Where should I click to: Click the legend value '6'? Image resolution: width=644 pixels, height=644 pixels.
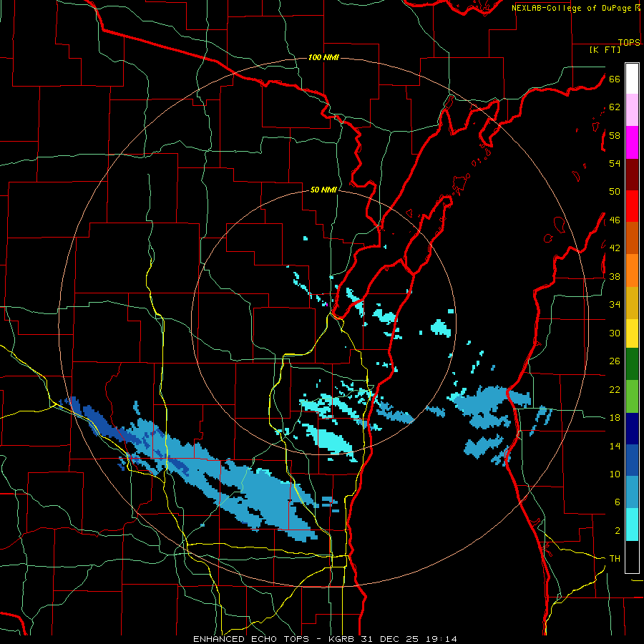pyautogui.click(x=617, y=502)
